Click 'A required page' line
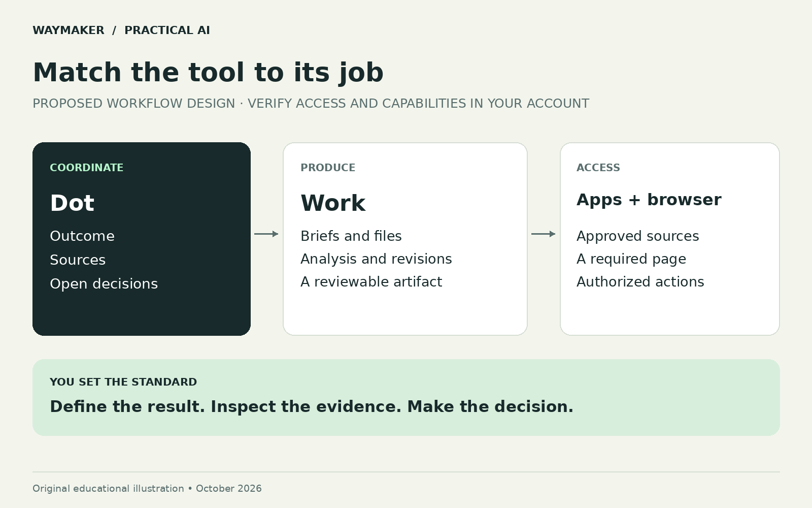 (x=631, y=259)
